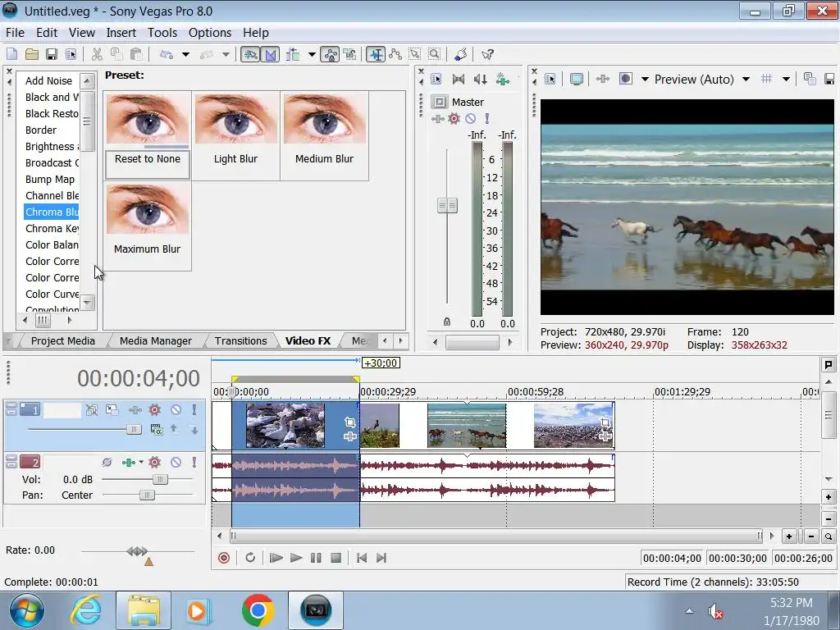This screenshot has height=630, width=840.
Task: Open the Redo history dropdown arrow
Action: click(x=226, y=54)
